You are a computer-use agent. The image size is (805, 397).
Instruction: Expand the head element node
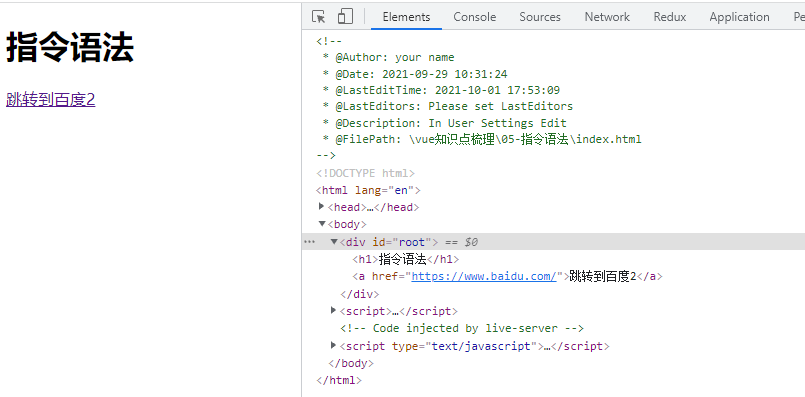coord(322,206)
